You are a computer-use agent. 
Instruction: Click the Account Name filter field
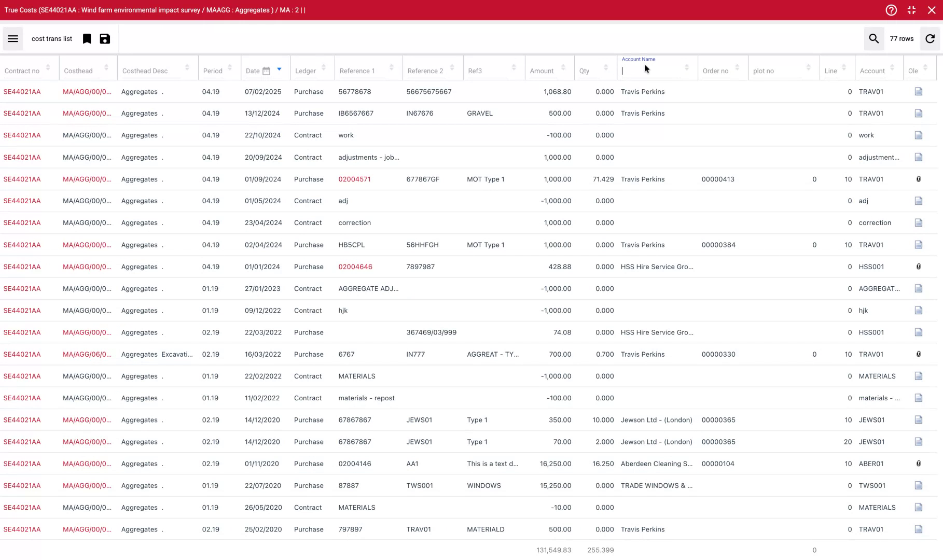point(650,71)
